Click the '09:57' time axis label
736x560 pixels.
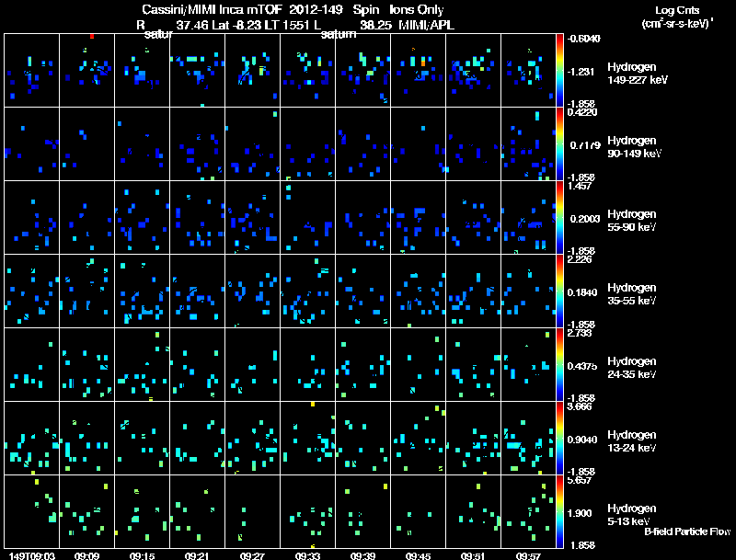[x=528, y=555]
